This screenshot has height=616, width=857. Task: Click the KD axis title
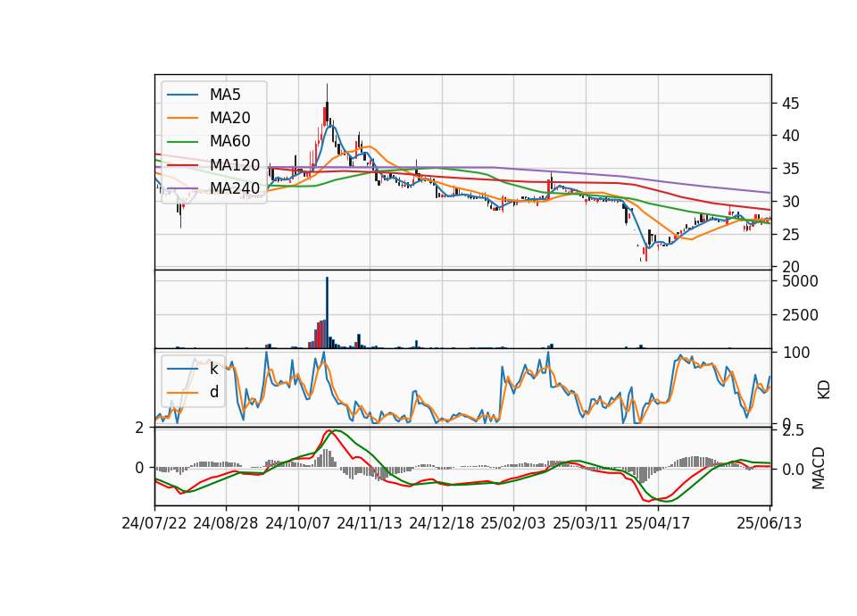point(824,390)
